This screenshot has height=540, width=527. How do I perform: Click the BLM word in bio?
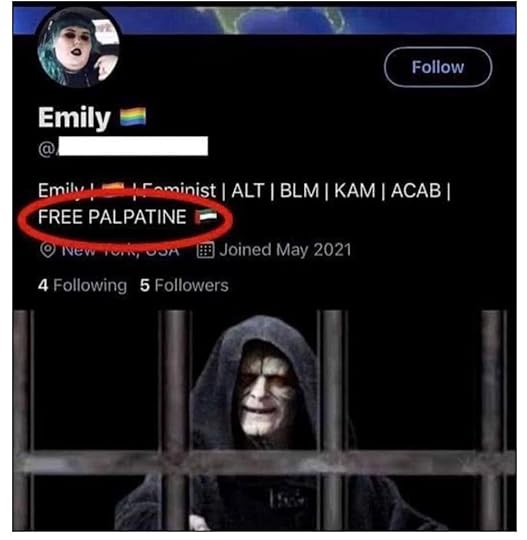pos(299,190)
